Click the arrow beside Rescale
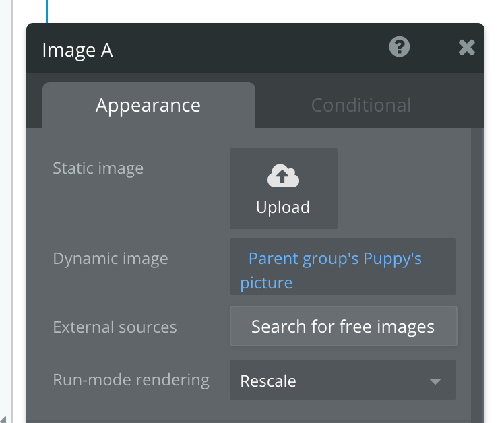 [x=435, y=381]
